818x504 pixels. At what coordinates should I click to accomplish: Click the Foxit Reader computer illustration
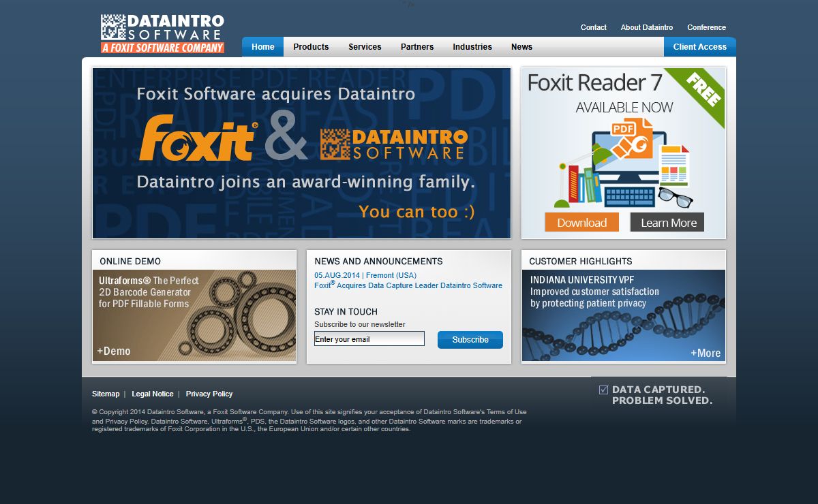click(x=624, y=163)
